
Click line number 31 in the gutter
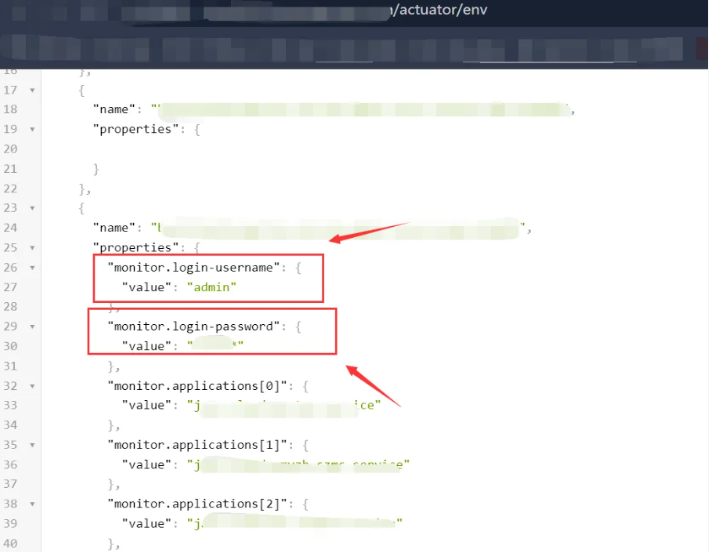coord(10,366)
